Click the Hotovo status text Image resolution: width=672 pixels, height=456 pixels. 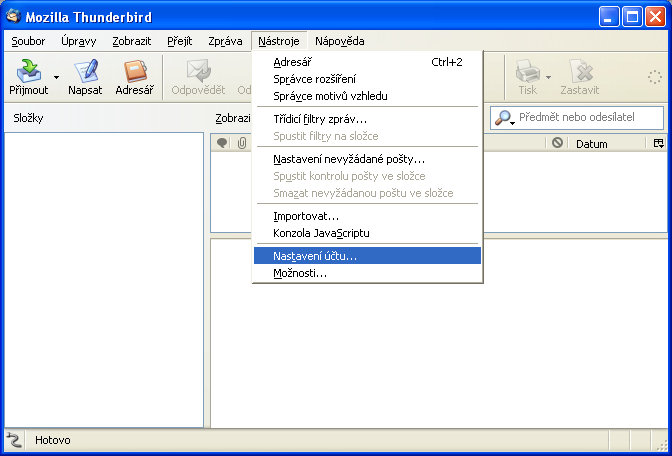53,440
